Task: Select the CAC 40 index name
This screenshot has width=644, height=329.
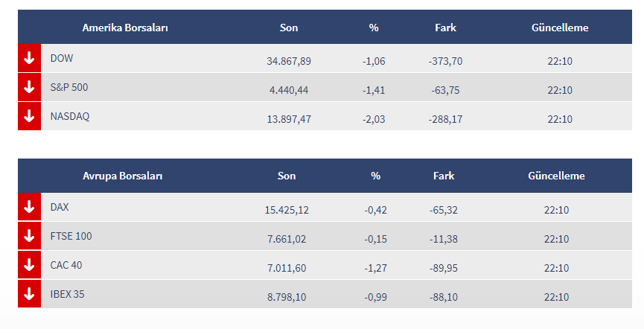Action: [66, 265]
